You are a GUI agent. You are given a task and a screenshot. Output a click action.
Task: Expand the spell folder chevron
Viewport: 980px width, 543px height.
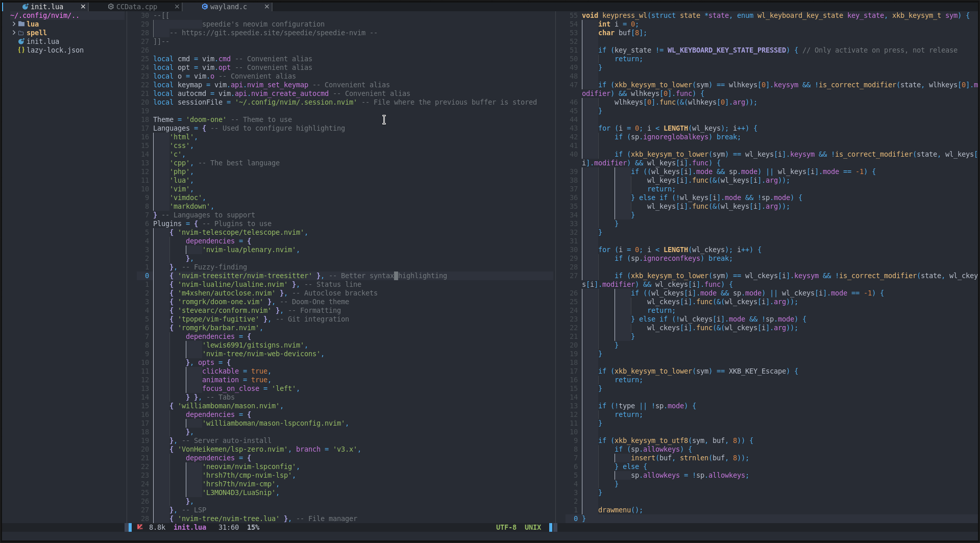point(14,33)
